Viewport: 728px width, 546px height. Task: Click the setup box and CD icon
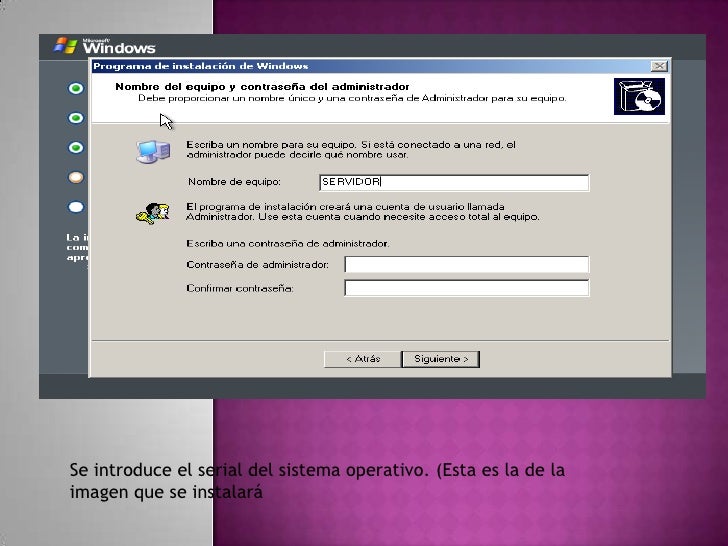pyautogui.click(x=639, y=96)
